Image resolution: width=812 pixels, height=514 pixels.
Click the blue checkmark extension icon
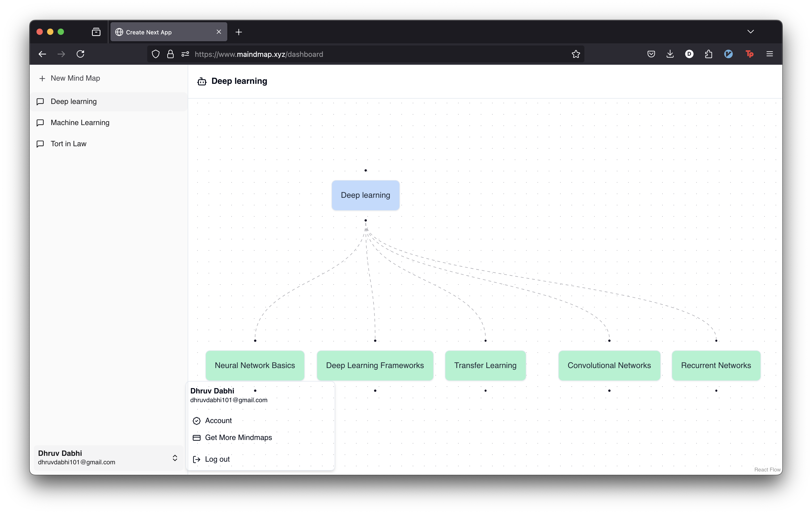click(728, 54)
